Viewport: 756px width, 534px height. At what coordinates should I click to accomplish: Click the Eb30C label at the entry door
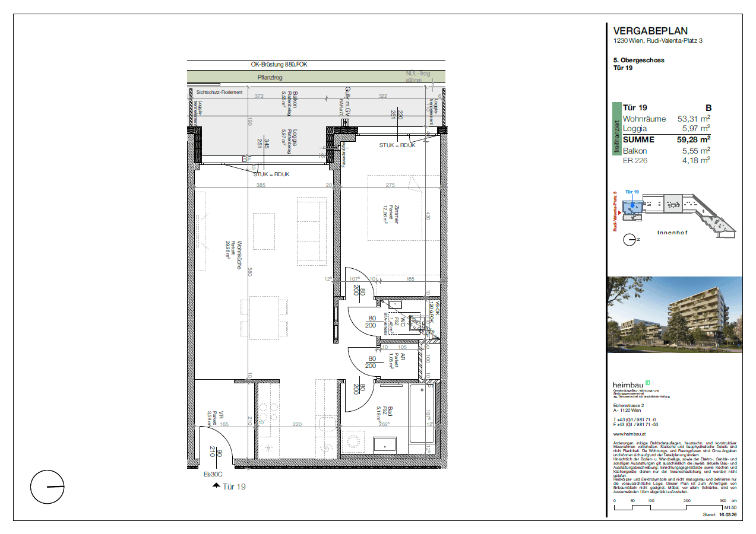tap(213, 474)
